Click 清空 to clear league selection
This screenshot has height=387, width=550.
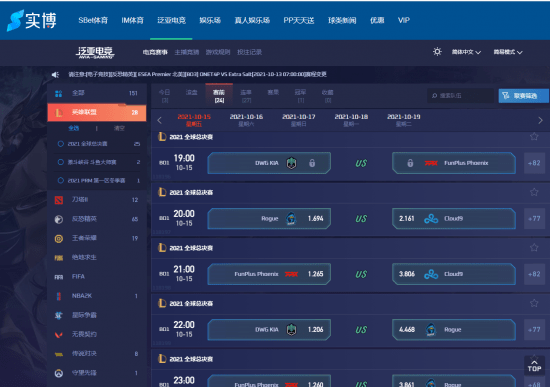(119, 128)
